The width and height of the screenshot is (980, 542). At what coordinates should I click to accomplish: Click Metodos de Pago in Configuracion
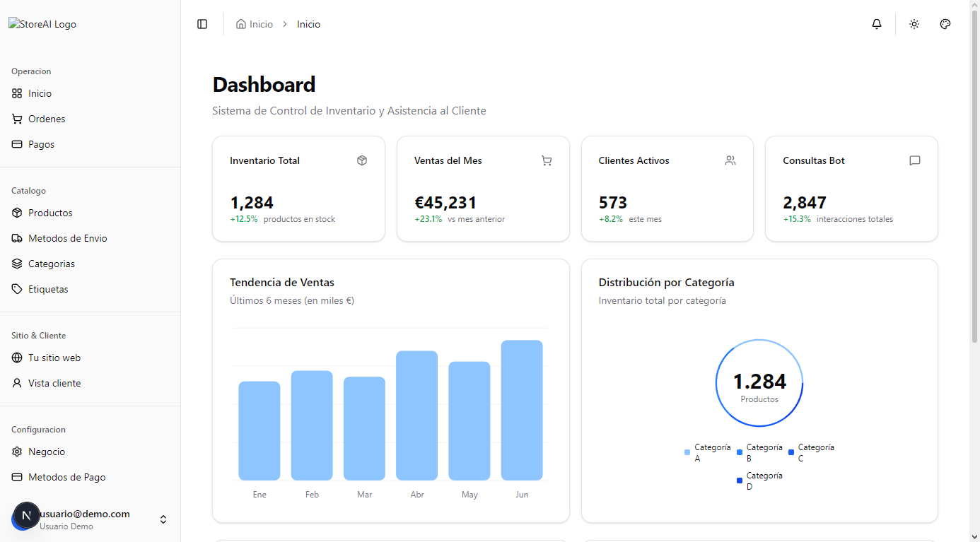click(66, 477)
